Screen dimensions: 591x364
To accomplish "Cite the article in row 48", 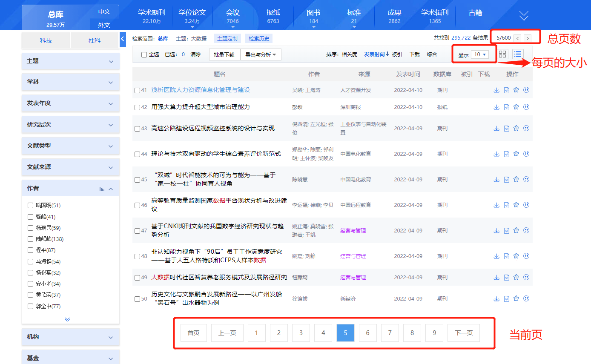I will tap(526, 256).
